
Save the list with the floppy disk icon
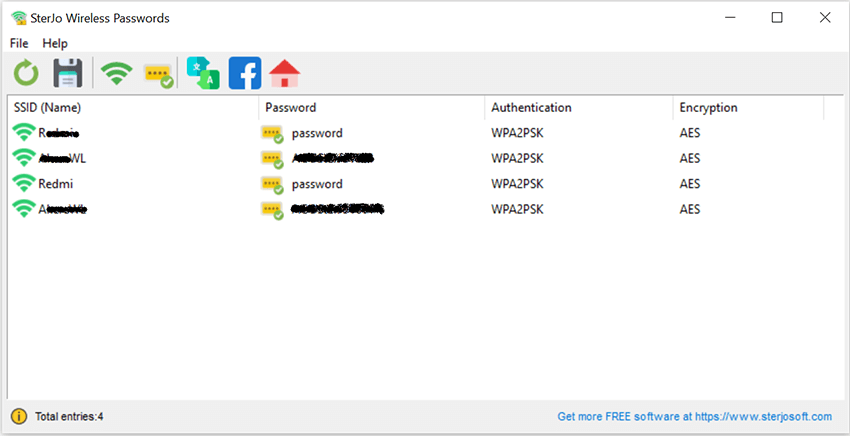[x=68, y=73]
